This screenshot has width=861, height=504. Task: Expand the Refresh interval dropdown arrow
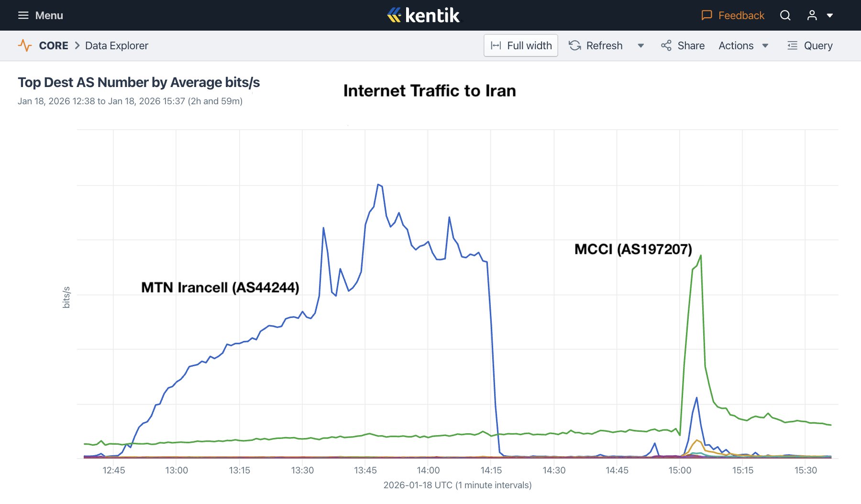point(640,45)
